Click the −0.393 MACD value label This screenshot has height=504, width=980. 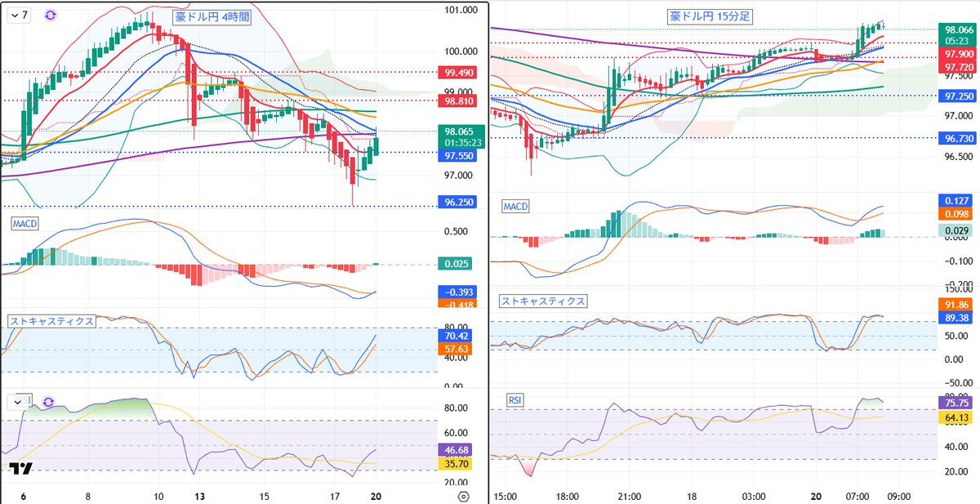(457, 292)
